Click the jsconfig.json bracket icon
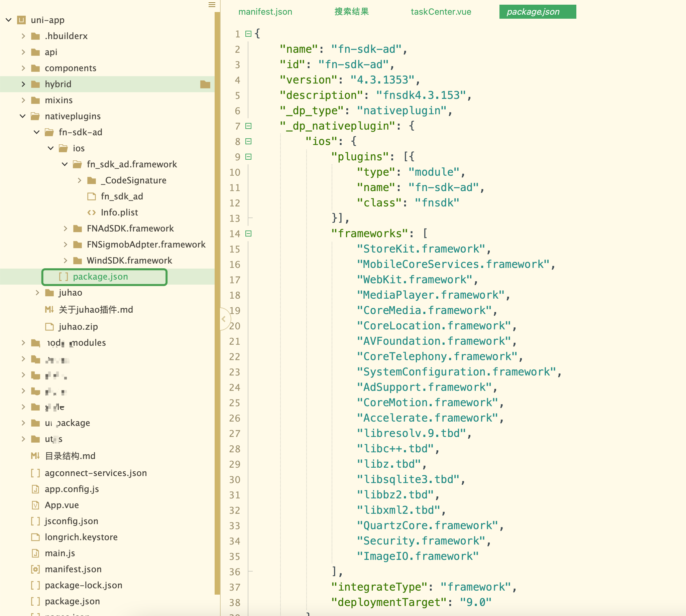This screenshot has height=616, width=686. pos(35,521)
